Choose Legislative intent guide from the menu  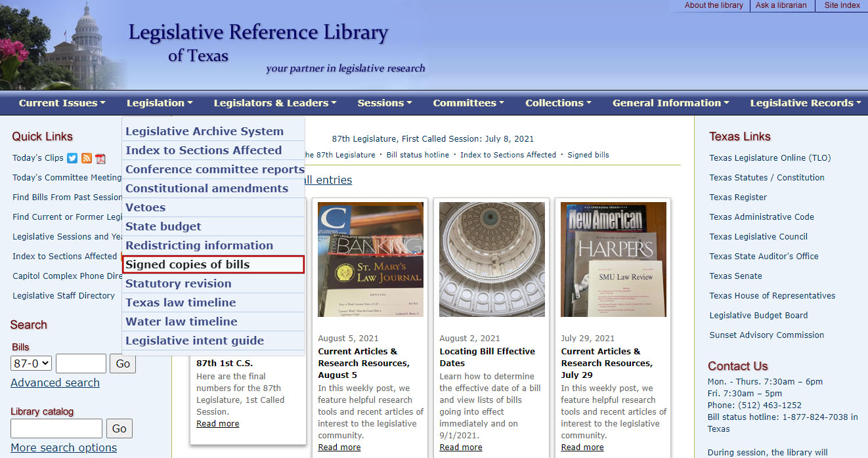point(194,341)
